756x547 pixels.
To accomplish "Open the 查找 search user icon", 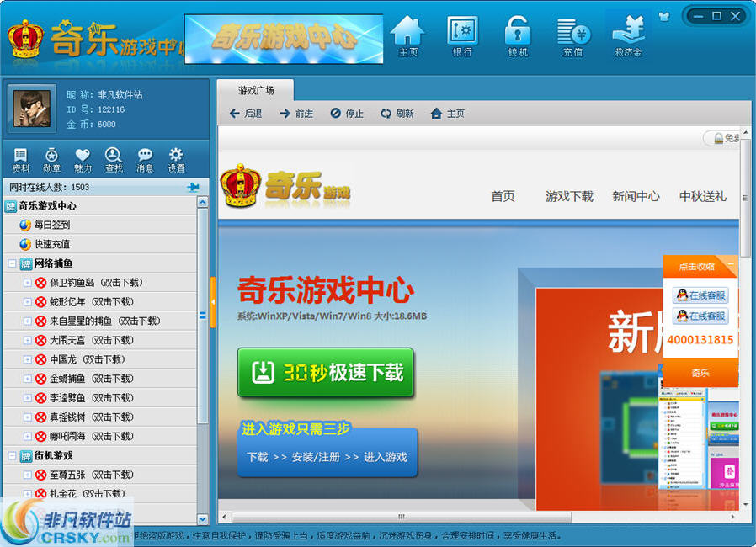I will pyautogui.click(x=114, y=160).
